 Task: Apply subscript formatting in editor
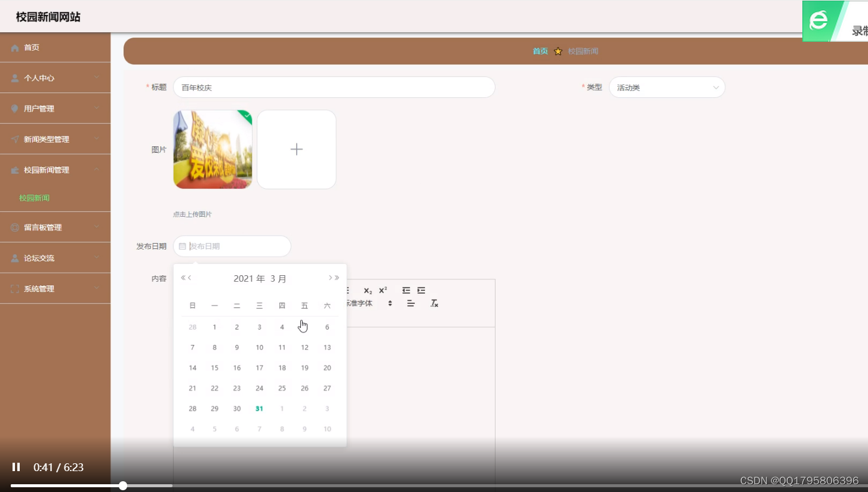pos(368,290)
